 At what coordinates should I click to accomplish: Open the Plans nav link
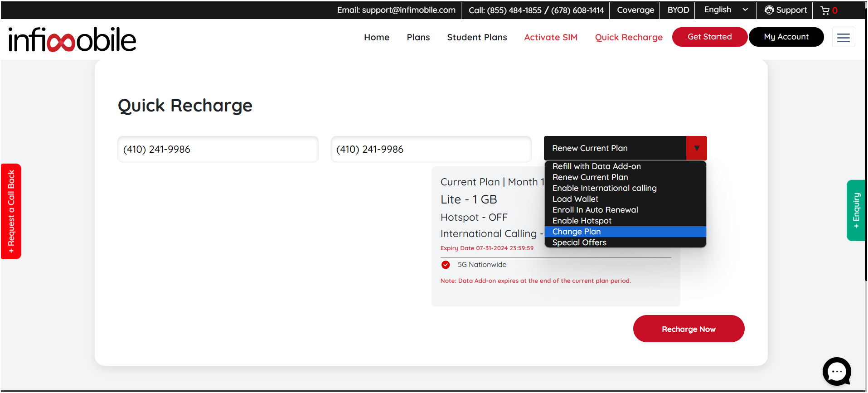tap(418, 37)
